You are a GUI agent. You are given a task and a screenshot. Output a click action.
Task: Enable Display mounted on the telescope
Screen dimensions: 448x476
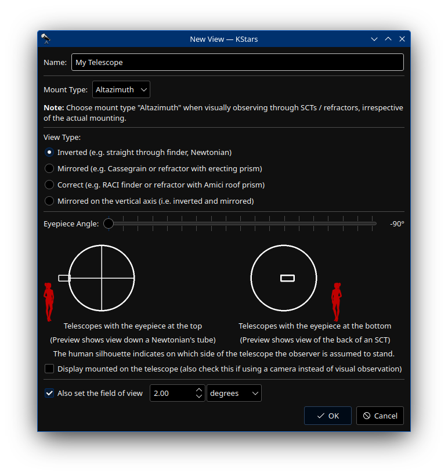point(50,369)
